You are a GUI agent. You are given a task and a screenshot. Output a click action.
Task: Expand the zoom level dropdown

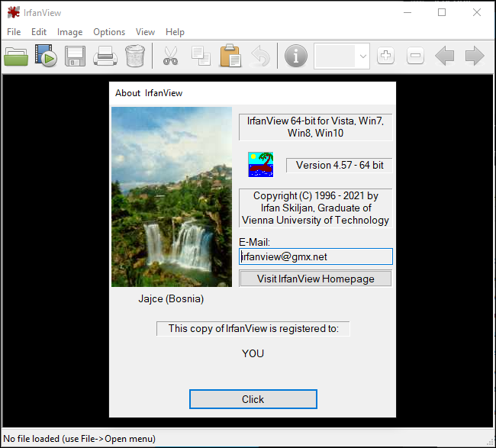point(363,56)
